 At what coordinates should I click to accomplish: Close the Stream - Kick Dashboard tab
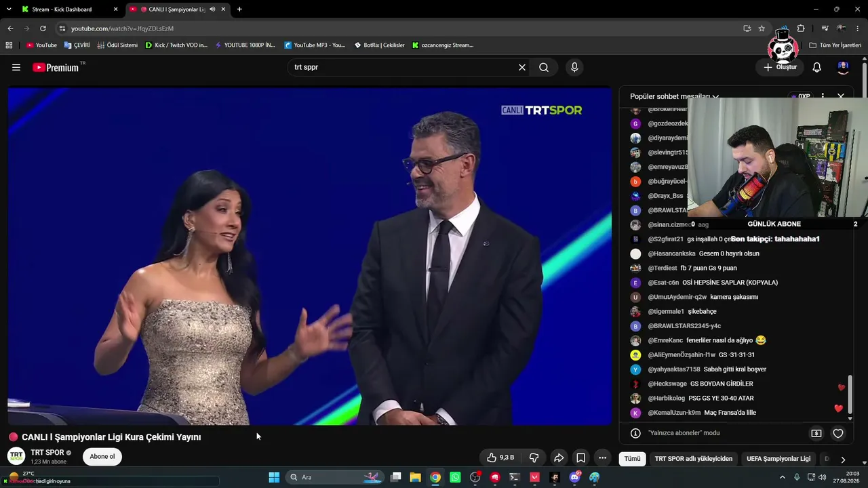[x=115, y=9]
